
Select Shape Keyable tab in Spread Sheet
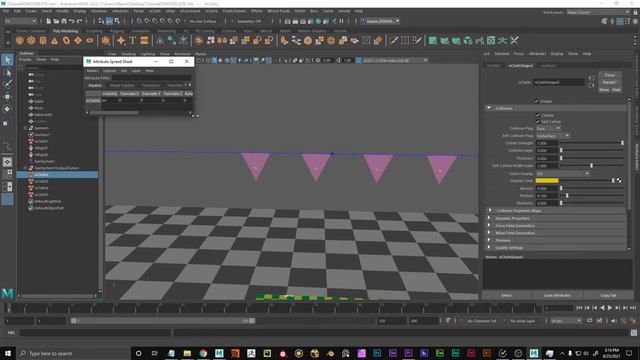click(x=122, y=85)
